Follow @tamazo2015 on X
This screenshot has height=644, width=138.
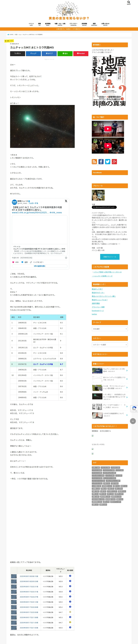104,207
